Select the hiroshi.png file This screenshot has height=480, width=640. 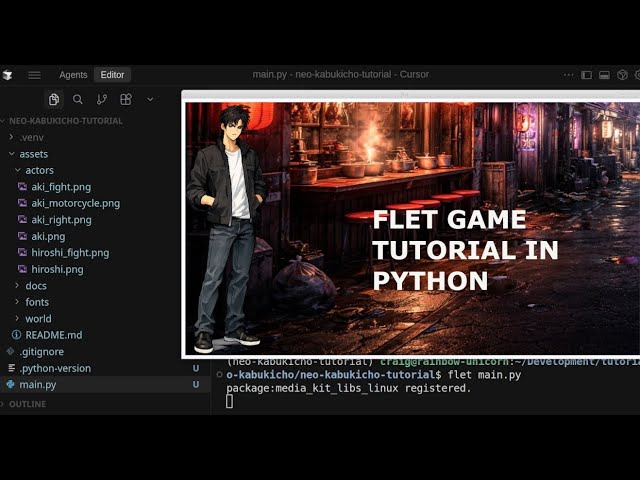(x=58, y=269)
